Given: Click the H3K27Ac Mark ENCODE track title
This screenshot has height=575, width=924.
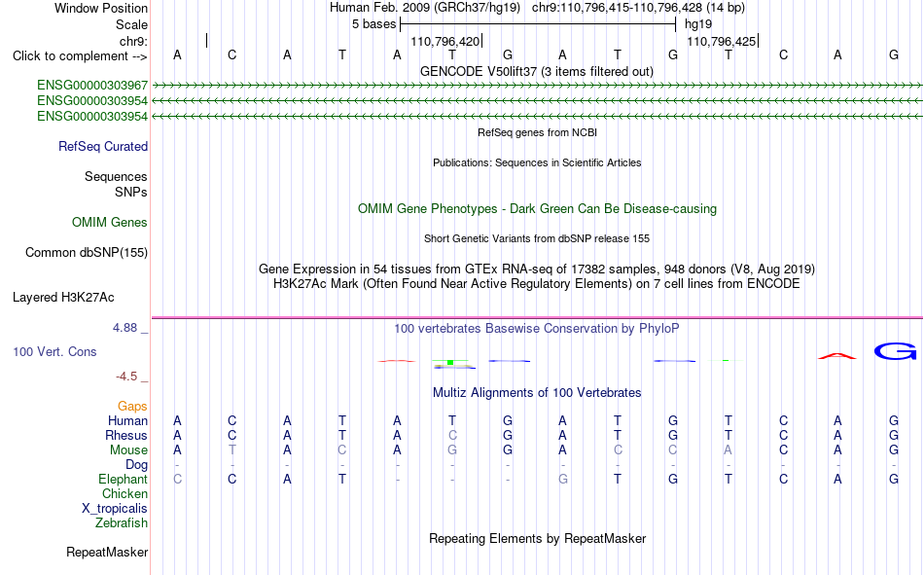Looking at the screenshot, I should point(537,284).
